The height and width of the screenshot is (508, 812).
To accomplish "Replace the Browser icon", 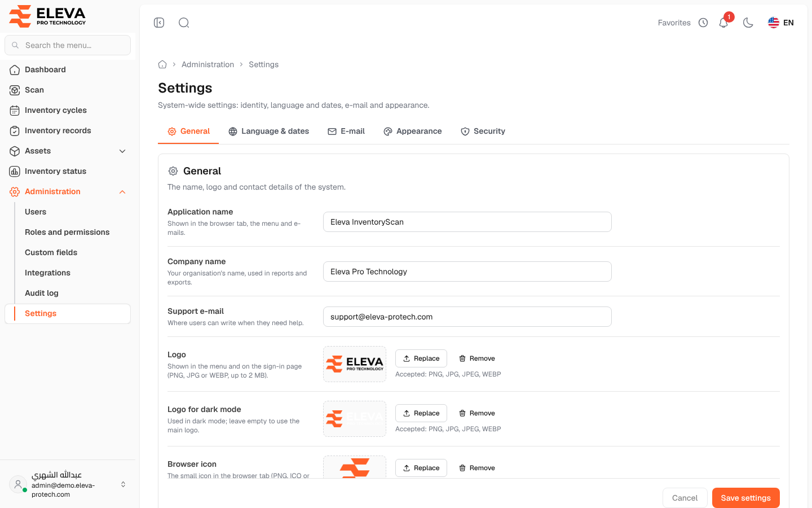I will 421,468.
